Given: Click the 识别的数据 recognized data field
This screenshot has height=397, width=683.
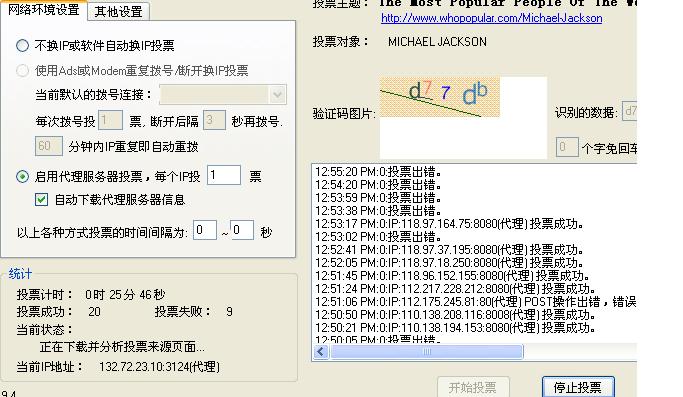Looking at the screenshot, I should point(629,111).
